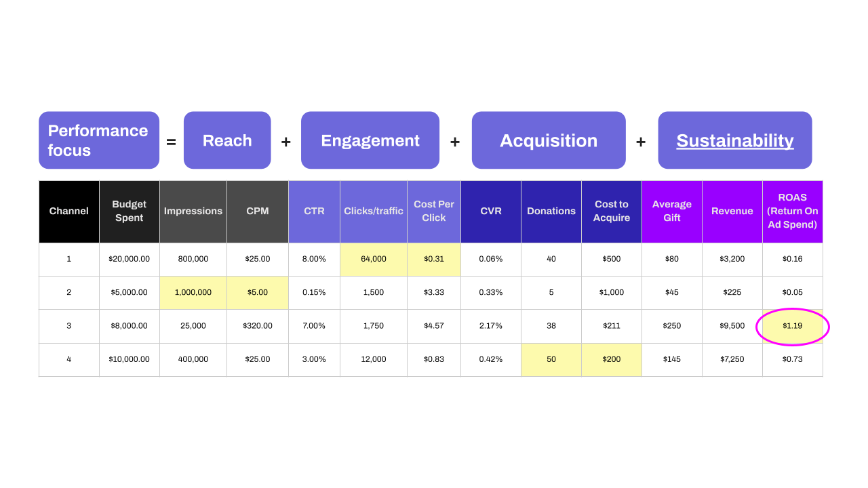The width and height of the screenshot is (868, 488).
Task: Select the highlighted 1,000,000 impressions cell
Action: (x=193, y=293)
